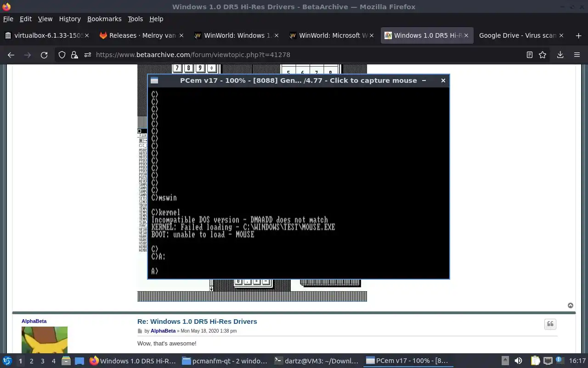Image resolution: width=588 pixels, height=368 pixels.
Task: Open the AlphaBeta profile link above the avatar
Action: coord(34,321)
